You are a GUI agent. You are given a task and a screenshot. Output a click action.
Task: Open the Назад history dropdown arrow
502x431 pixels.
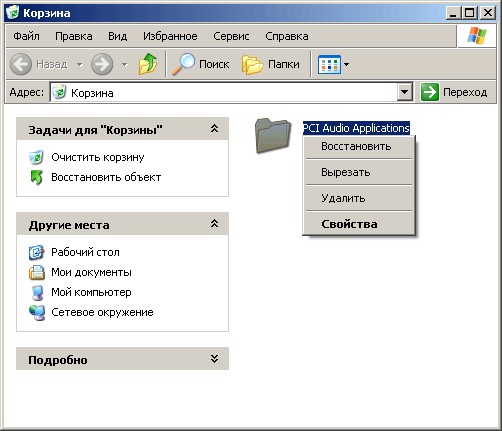(x=80, y=64)
